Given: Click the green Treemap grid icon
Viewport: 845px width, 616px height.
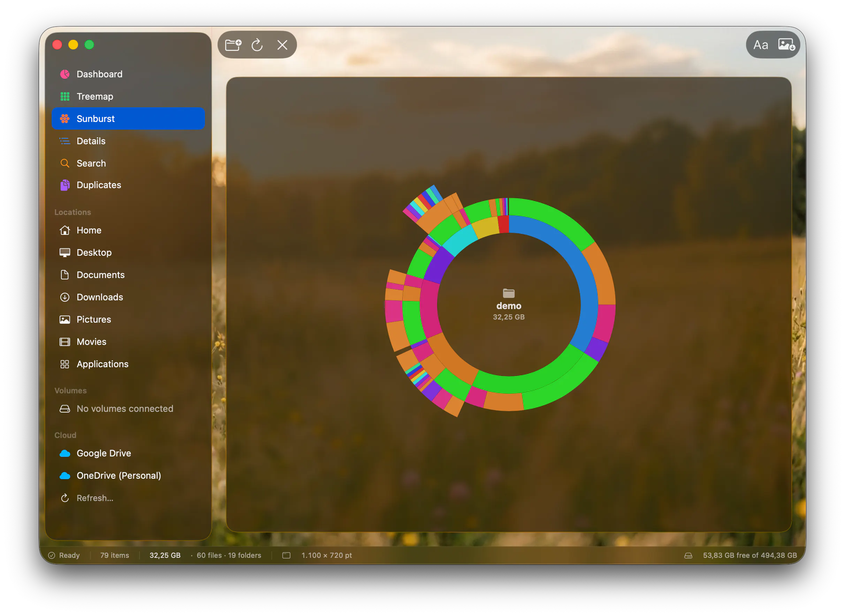Looking at the screenshot, I should [65, 97].
